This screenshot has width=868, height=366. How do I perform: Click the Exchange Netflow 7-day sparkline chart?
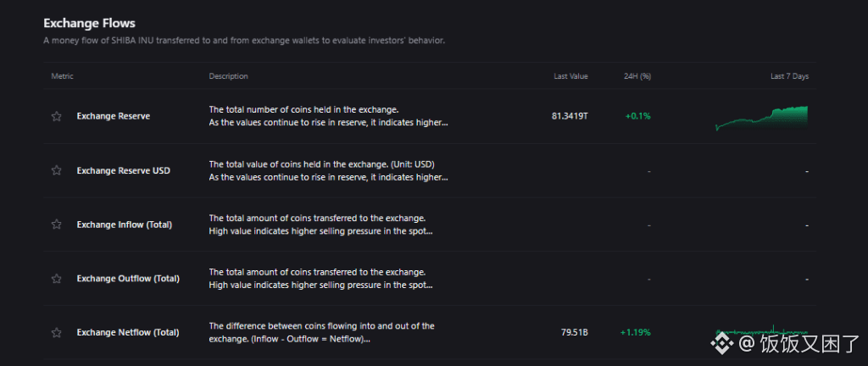[761, 330]
